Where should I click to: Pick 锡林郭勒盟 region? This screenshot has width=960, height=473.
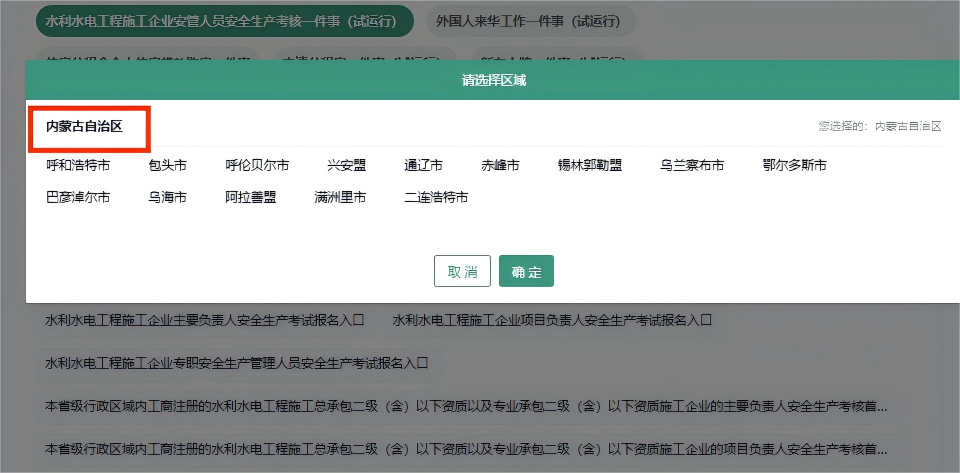[x=589, y=165]
